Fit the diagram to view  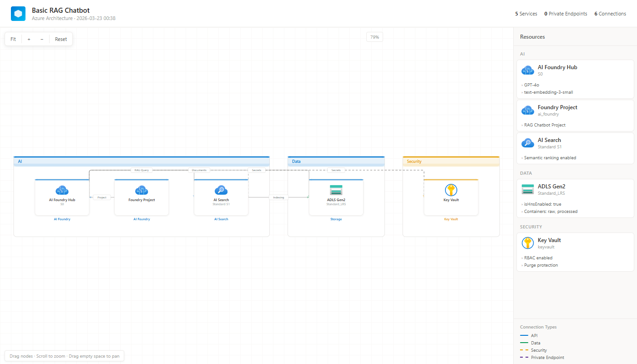tap(13, 39)
